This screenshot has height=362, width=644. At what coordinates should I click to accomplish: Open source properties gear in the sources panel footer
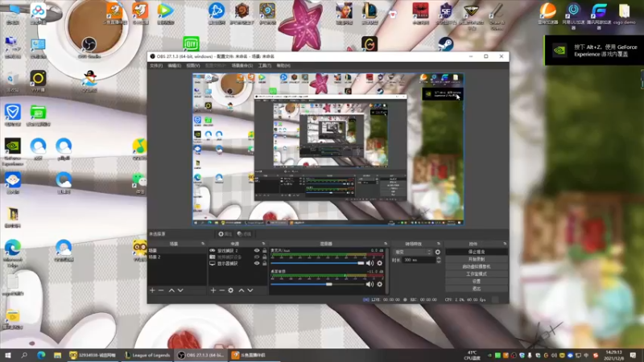pyautogui.click(x=231, y=290)
